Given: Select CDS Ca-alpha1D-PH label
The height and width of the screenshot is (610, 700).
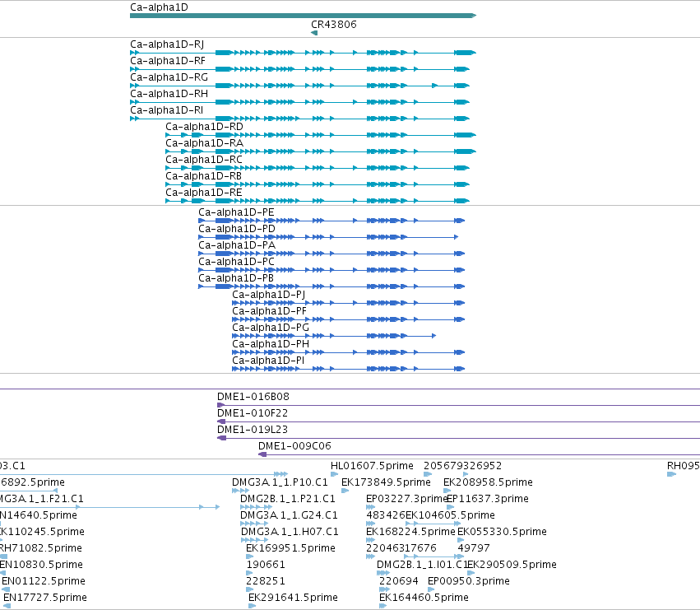Looking at the screenshot, I should (x=271, y=345).
